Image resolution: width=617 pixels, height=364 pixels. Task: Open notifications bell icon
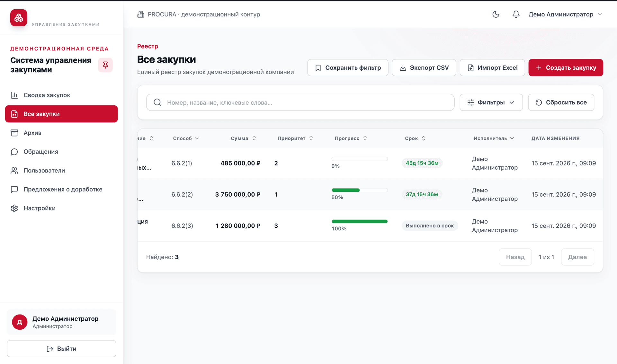point(516,14)
